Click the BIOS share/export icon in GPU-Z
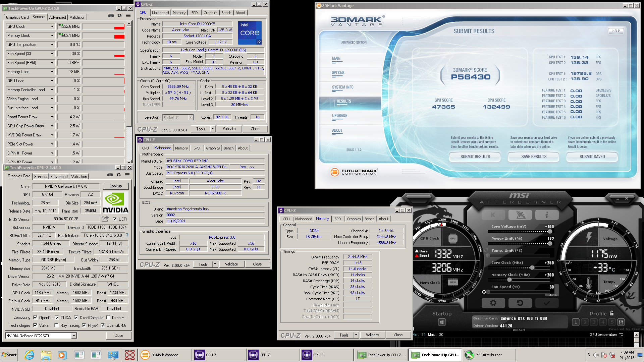The width and height of the screenshot is (644, 362). pyautogui.click(x=105, y=219)
